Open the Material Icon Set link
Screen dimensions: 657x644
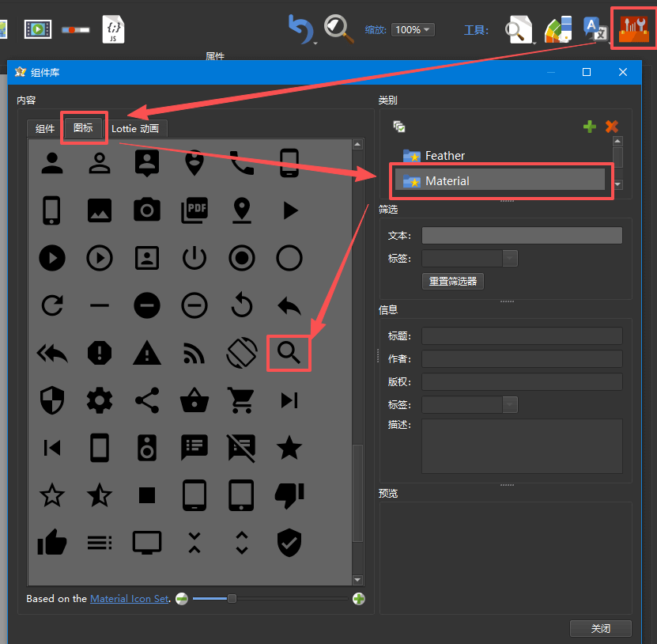click(129, 599)
